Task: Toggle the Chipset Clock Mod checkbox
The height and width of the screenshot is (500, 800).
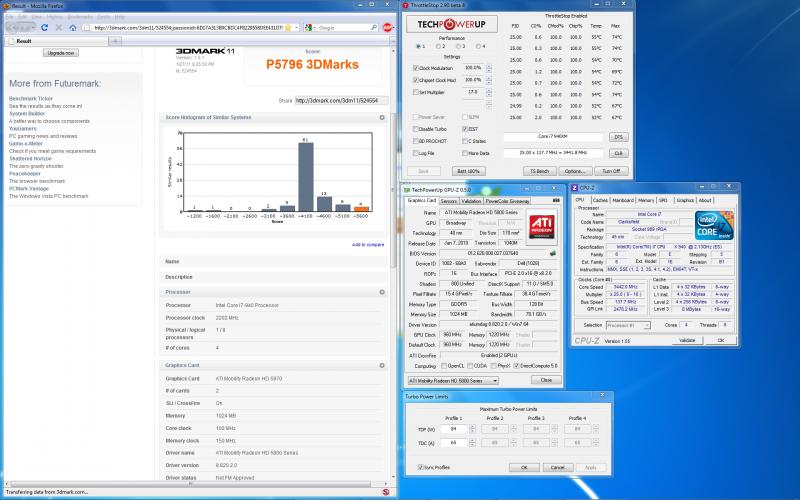Action: 416,80
